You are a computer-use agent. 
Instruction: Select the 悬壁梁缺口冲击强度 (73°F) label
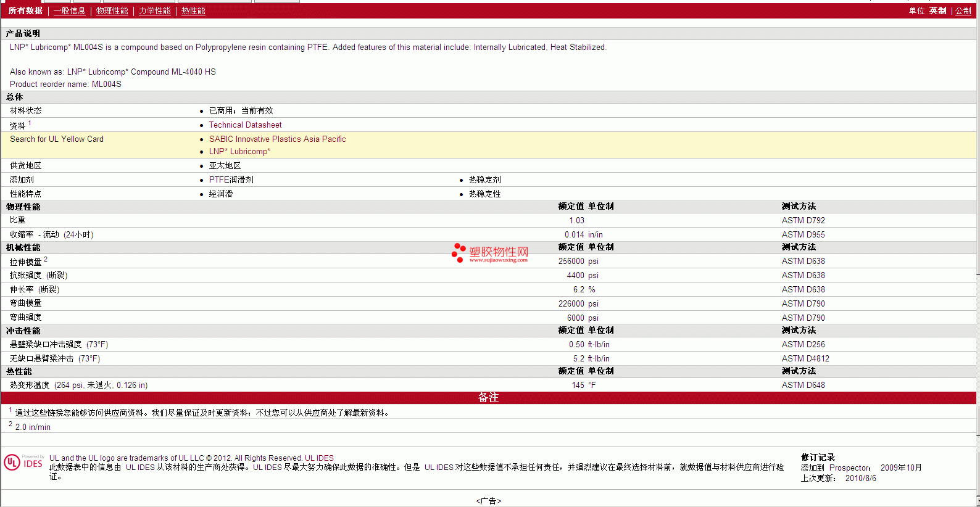[59, 345]
